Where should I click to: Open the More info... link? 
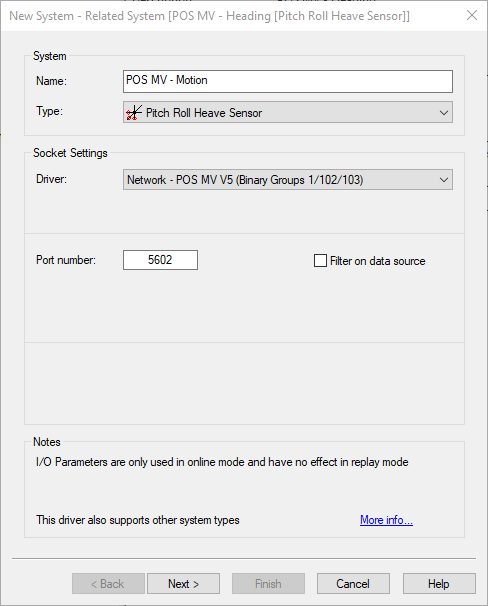pos(386,520)
